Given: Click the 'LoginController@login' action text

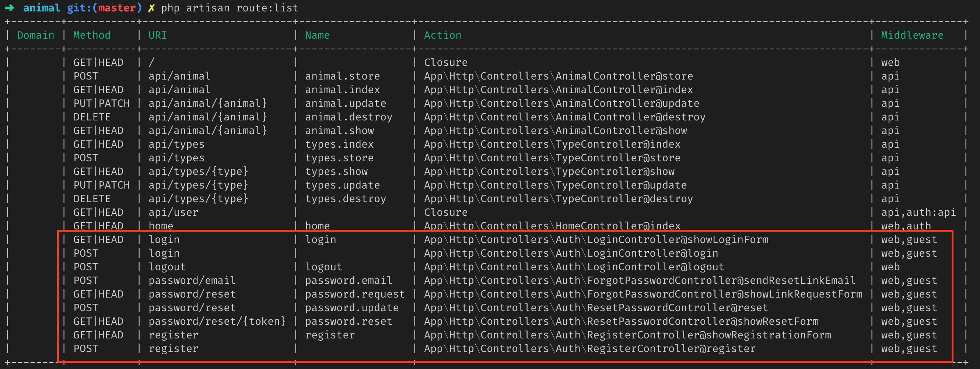Looking at the screenshot, I should tap(652, 254).
